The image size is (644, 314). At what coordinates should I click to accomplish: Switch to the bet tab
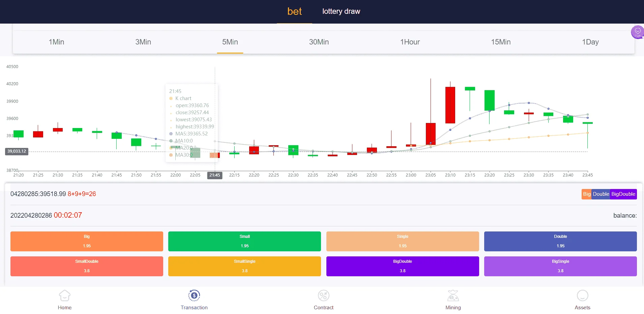[x=294, y=11]
